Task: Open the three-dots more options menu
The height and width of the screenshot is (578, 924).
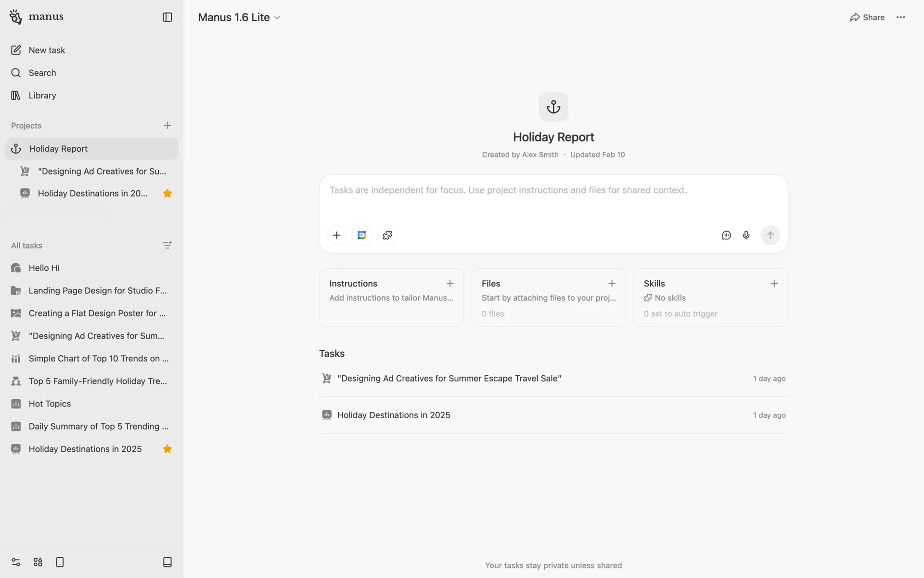Action: 900,17
